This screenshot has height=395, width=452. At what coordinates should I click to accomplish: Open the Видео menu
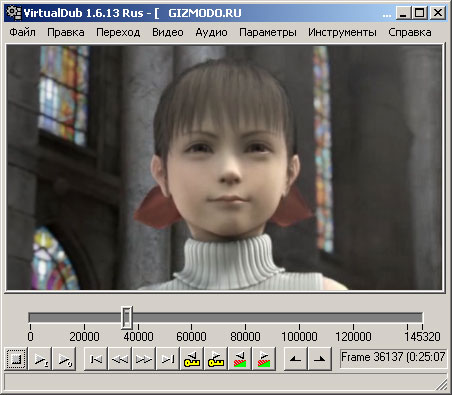pyautogui.click(x=168, y=32)
